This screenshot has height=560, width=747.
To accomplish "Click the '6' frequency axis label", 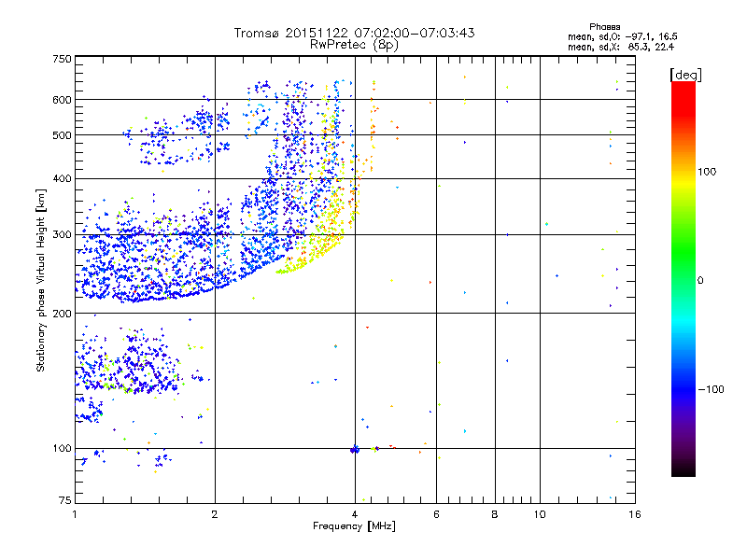I will click(x=436, y=514).
